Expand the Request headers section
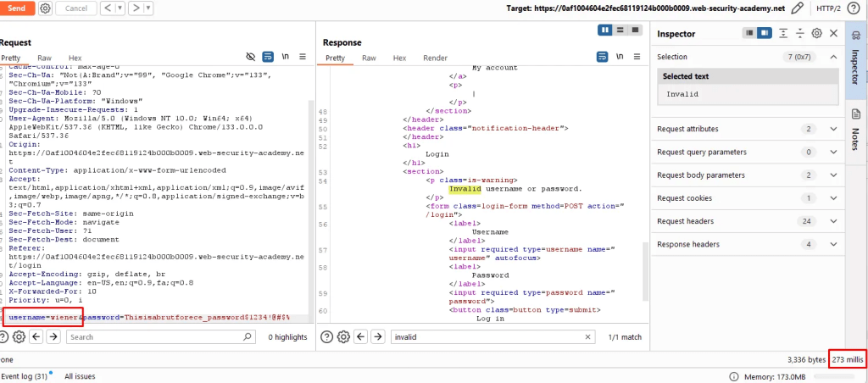 coord(834,221)
